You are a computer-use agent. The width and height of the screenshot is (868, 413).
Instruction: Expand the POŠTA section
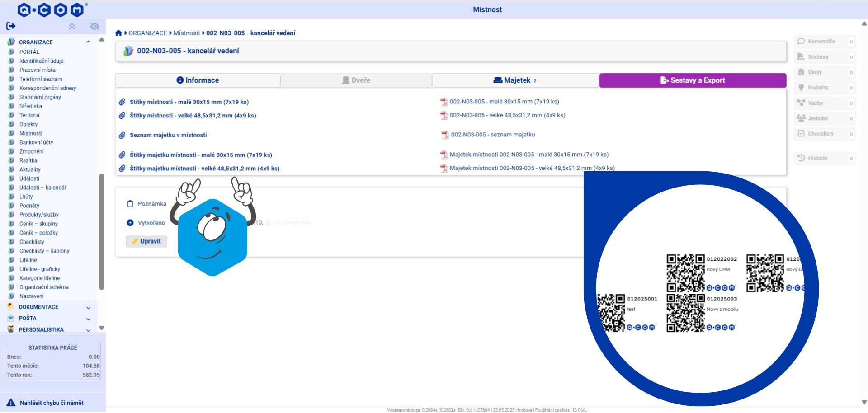pyautogui.click(x=88, y=319)
